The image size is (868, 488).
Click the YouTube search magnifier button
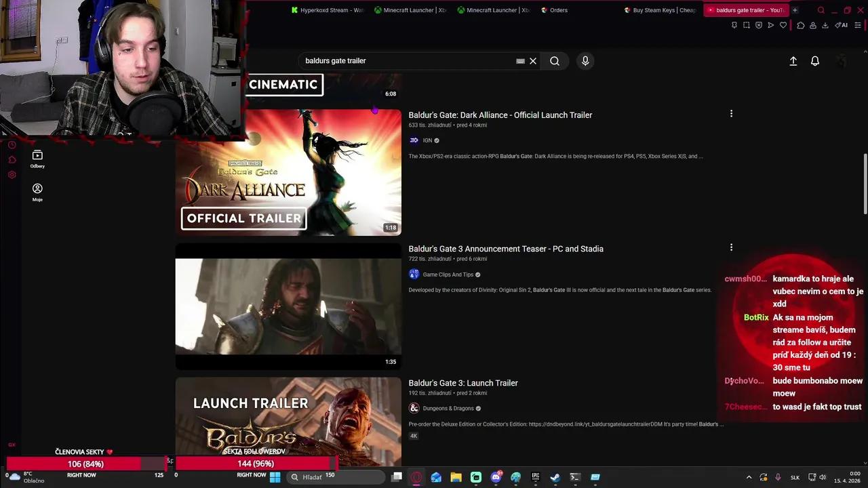pos(555,61)
